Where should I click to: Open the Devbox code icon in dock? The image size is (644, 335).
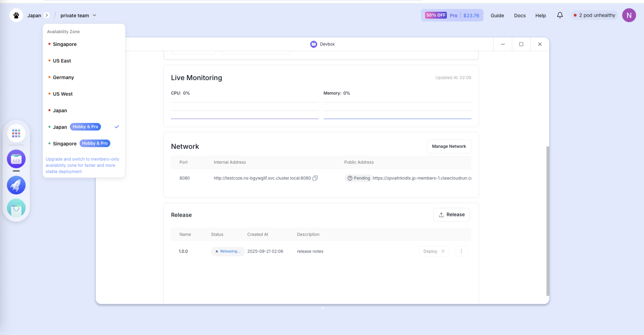(16, 159)
